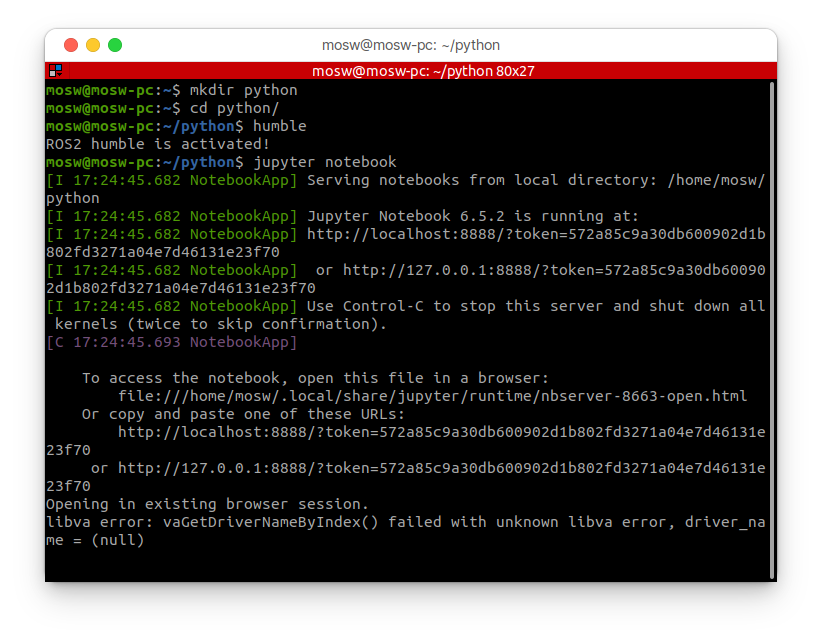The width and height of the screenshot is (822, 643).
Task: Click 'kernels (twice to skip confirmation).' text
Action: pos(220,324)
